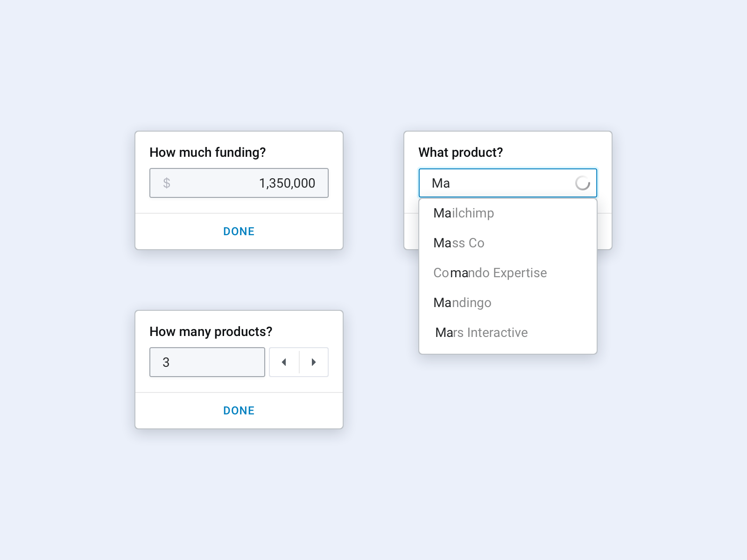The image size is (747, 560).
Task: Click the product card footer beside dropdown
Action: coord(605,231)
